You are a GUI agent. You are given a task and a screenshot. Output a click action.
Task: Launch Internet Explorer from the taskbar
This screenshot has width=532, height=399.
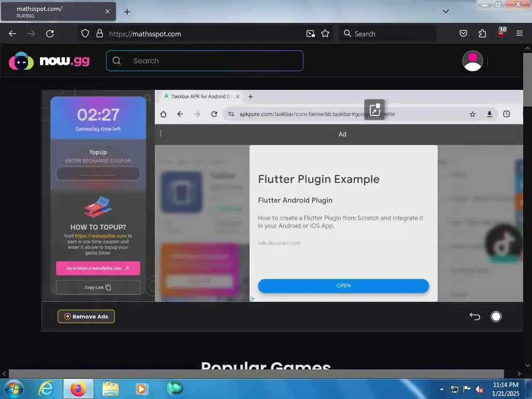click(x=46, y=389)
